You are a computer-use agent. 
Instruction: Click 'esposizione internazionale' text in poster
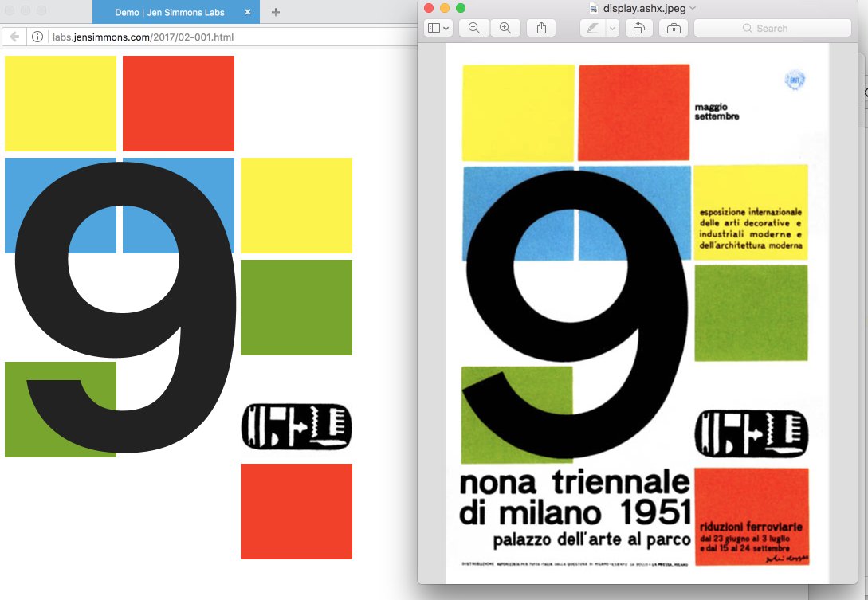751,211
